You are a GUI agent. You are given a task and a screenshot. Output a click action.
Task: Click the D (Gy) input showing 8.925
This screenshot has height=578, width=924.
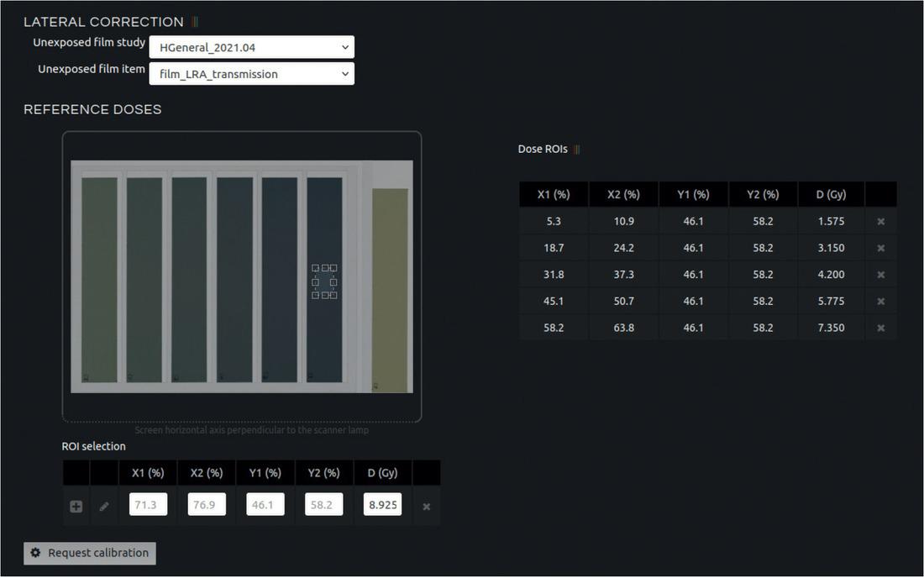coord(382,505)
